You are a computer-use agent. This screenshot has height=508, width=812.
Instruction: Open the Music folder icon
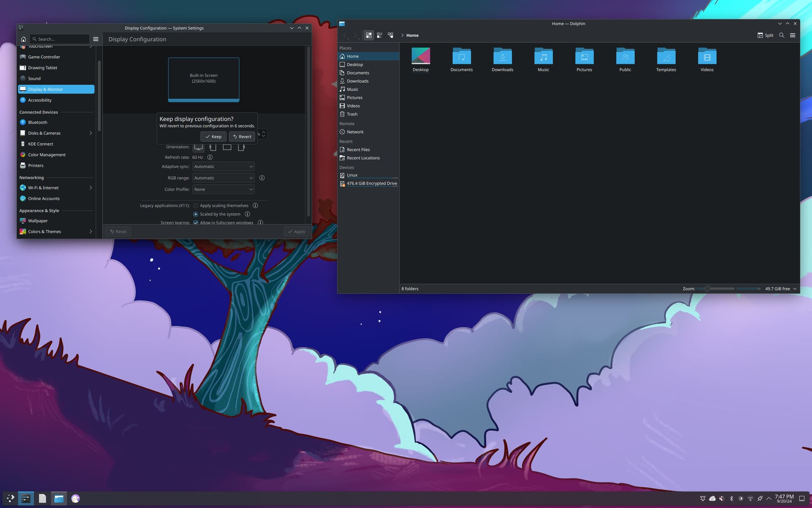pos(543,56)
